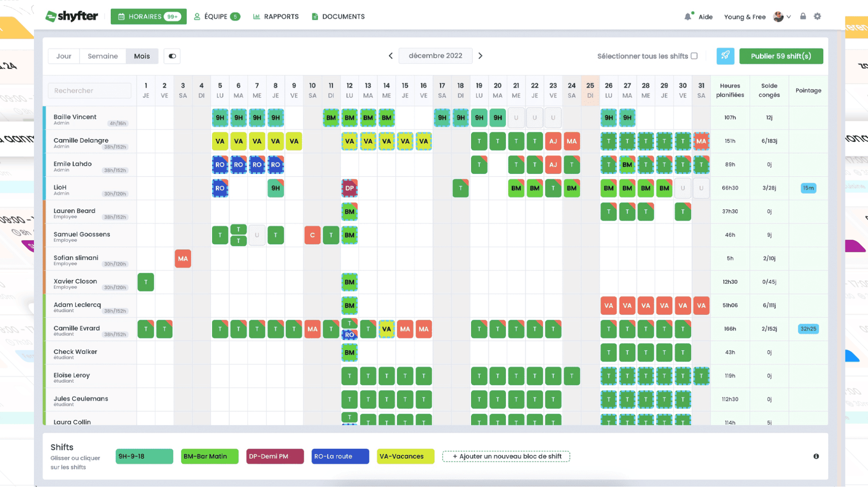Click the info icon near the shift legend
The height and width of the screenshot is (488, 868).
(x=816, y=456)
